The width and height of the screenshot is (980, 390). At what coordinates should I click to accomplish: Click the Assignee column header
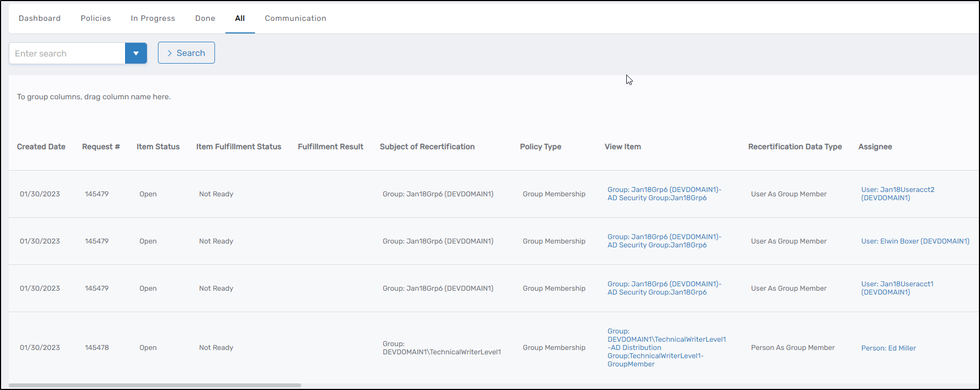point(875,146)
